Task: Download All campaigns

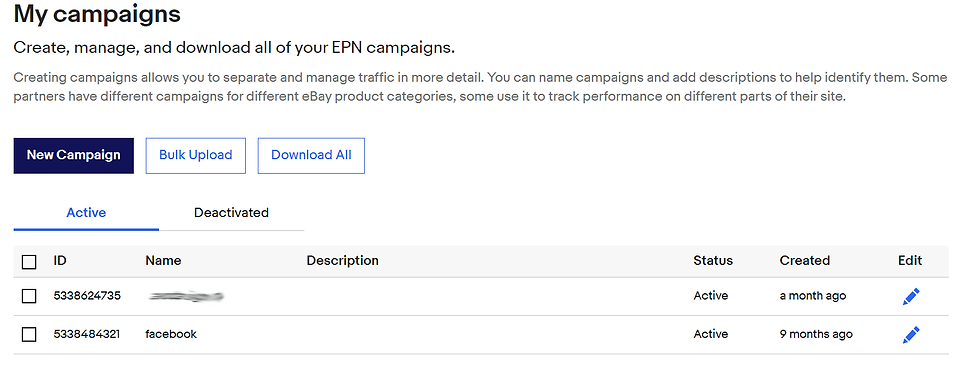Action: (x=311, y=156)
